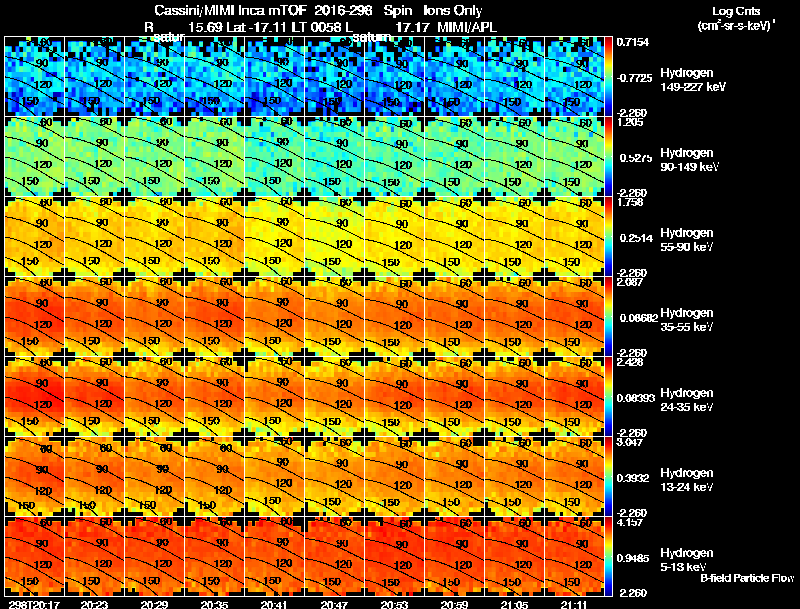Image resolution: width=800 pixels, height=609 pixels.
Task: Click the 3.047 color scale maximum
Action: (x=630, y=443)
